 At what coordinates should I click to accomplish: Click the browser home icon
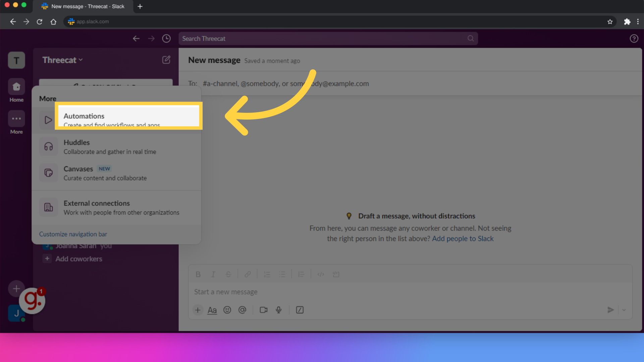[53, 22]
